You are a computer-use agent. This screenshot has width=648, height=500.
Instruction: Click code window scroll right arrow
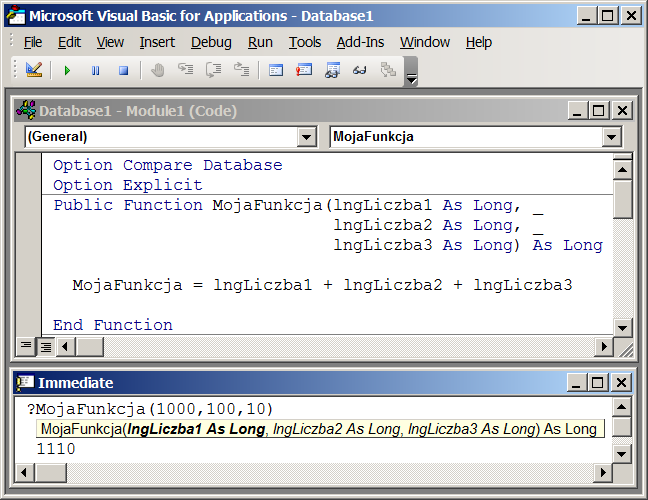tap(604, 346)
